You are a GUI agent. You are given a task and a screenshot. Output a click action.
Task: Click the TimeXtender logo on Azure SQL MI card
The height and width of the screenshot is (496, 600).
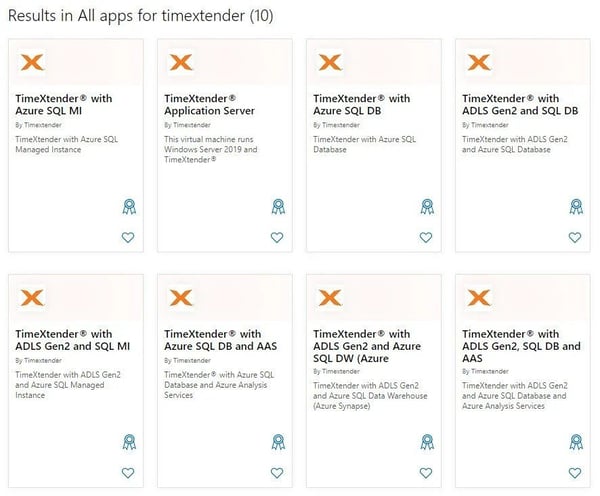(x=33, y=62)
